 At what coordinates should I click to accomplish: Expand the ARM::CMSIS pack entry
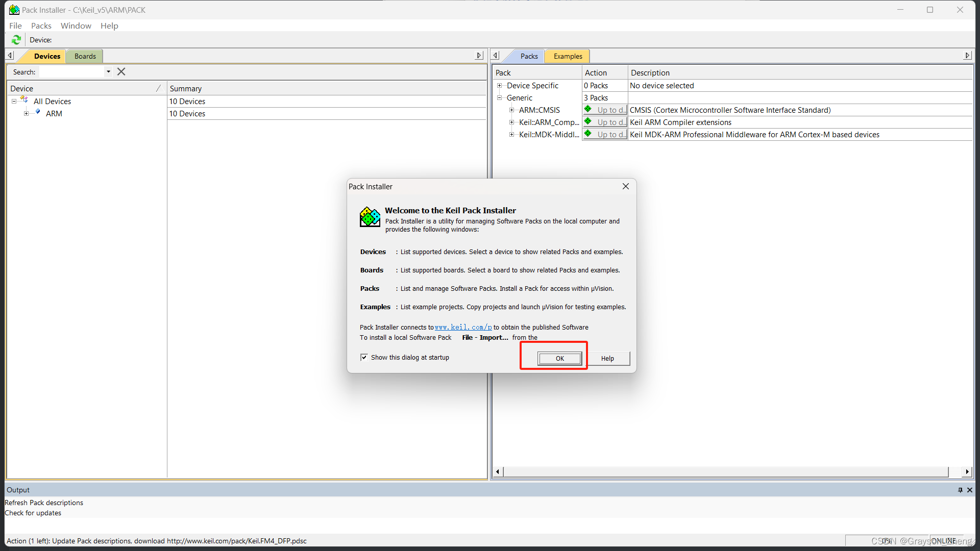click(511, 110)
